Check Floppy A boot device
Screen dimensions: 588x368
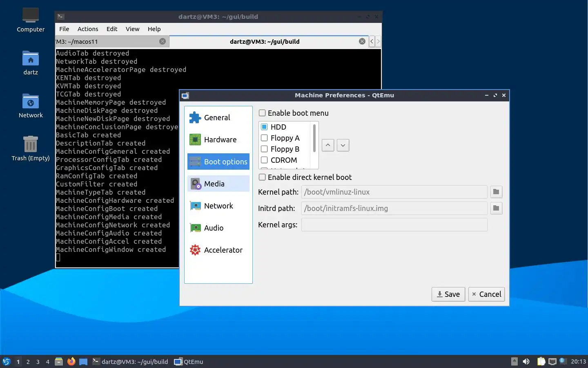[x=264, y=138]
